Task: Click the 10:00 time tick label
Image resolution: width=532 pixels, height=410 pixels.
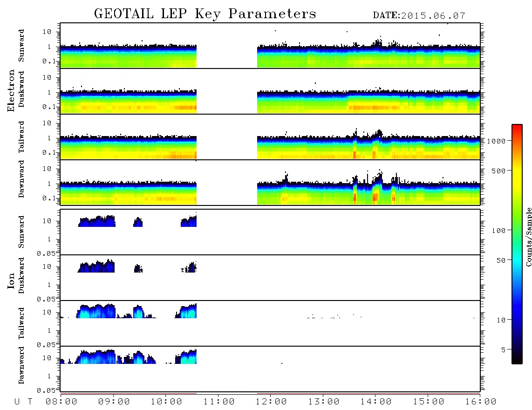Action: (167, 402)
